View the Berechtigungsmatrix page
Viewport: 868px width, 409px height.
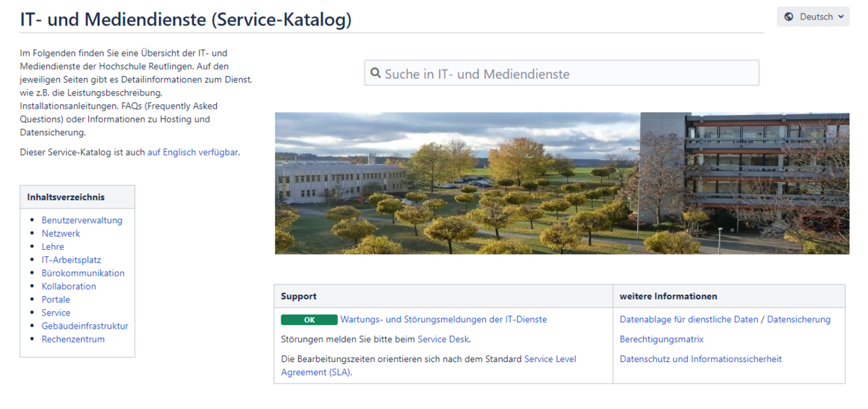pyautogui.click(x=661, y=339)
